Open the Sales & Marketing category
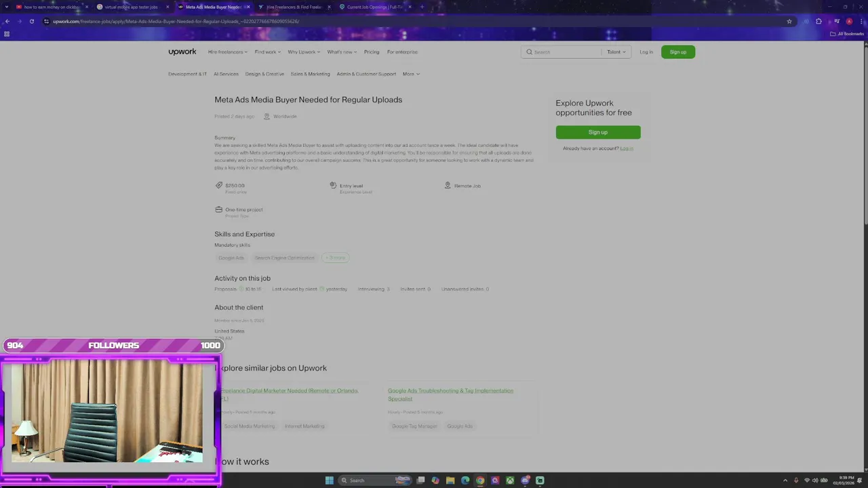The image size is (868, 488). click(x=311, y=74)
